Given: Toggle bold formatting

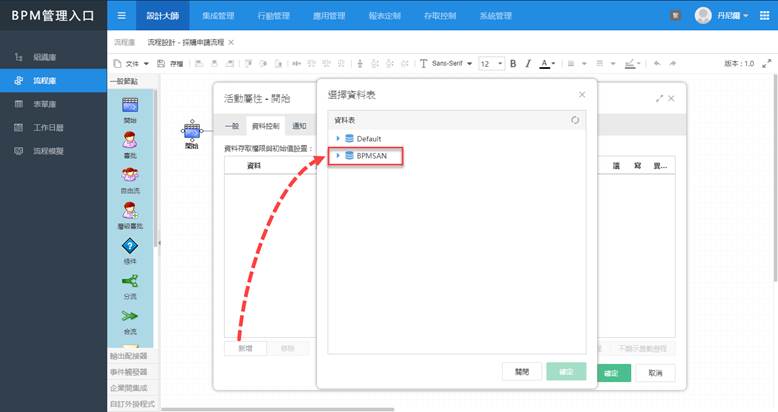Looking at the screenshot, I should point(513,64).
